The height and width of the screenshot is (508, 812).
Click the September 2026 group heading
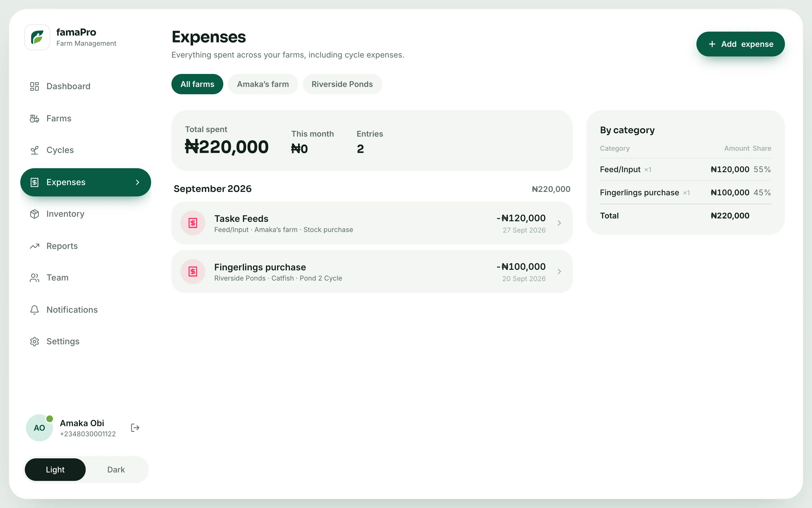coord(212,189)
